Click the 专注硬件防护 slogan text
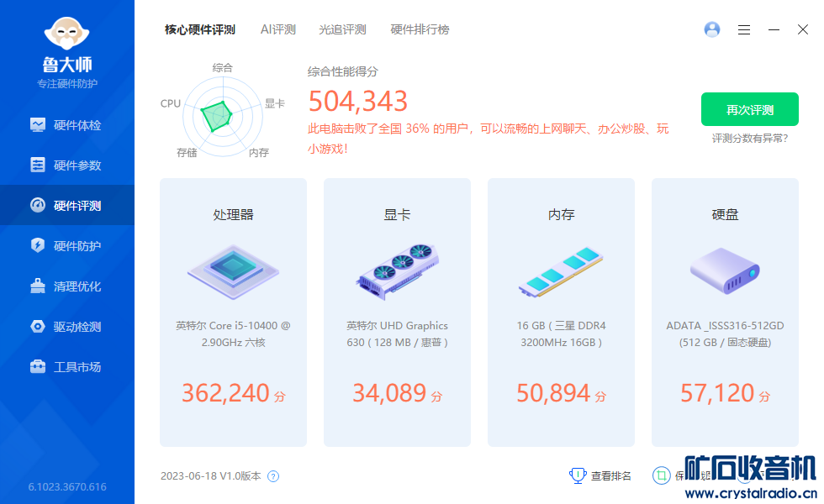Screen dimensions: 824x504 pyautogui.click(x=67, y=84)
